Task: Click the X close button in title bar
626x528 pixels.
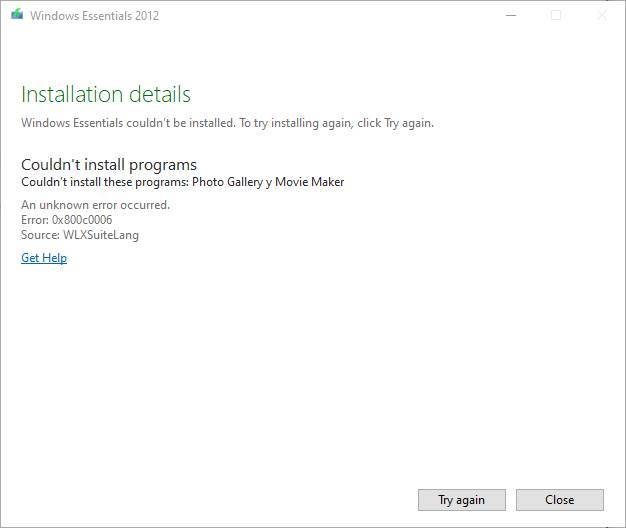Action: (602, 15)
